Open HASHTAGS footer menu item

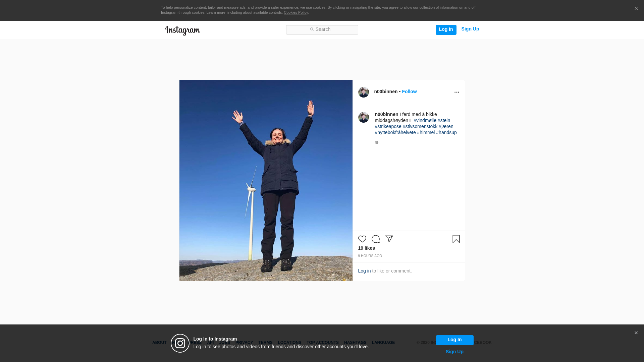click(x=355, y=343)
